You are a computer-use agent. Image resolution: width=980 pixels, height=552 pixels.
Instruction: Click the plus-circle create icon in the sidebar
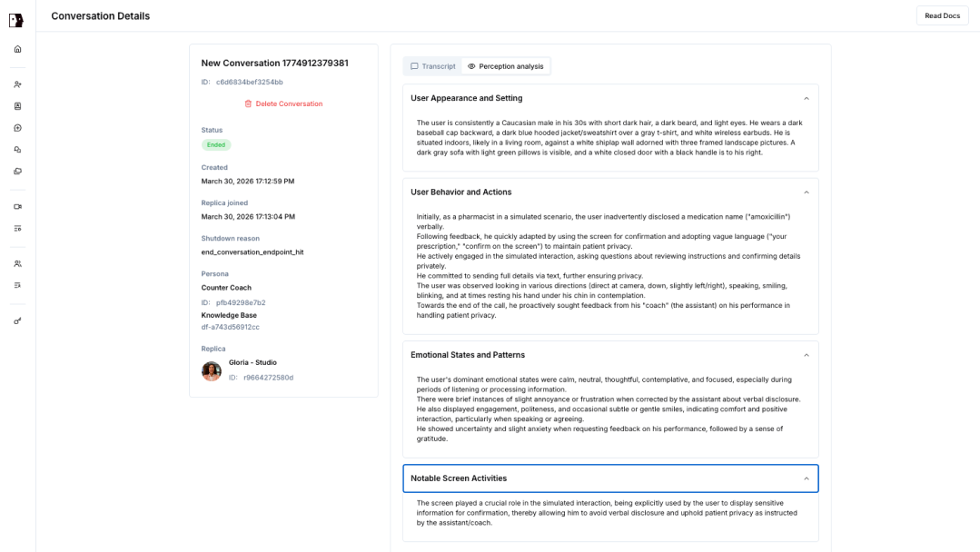[15, 128]
